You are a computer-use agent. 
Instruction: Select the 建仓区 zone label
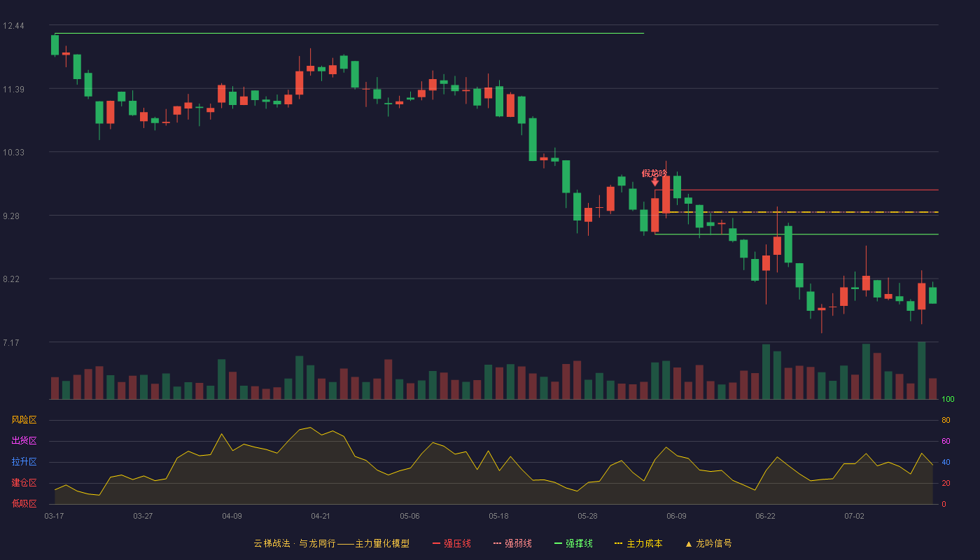pyautogui.click(x=24, y=483)
